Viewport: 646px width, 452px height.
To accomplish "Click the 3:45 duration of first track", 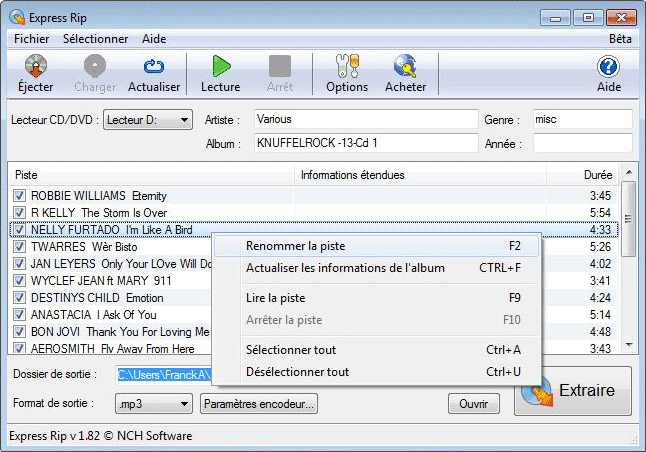I will (x=600, y=195).
